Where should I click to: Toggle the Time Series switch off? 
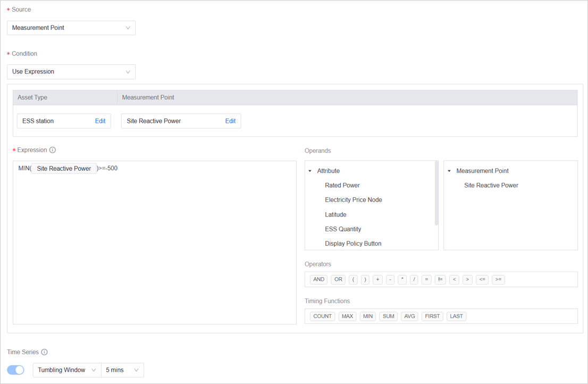click(x=16, y=370)
